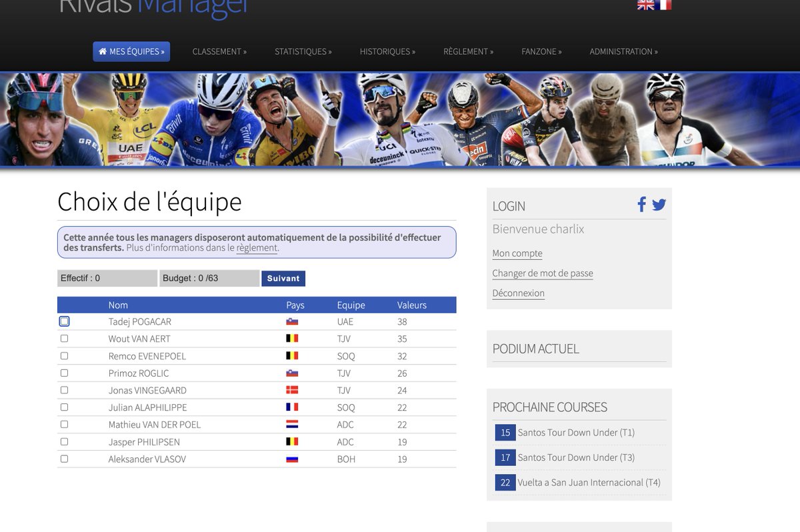Click Slovenia flag in Primoz ROGLIC row
Viewport: 800px width, 532px height.
[292, 373]
